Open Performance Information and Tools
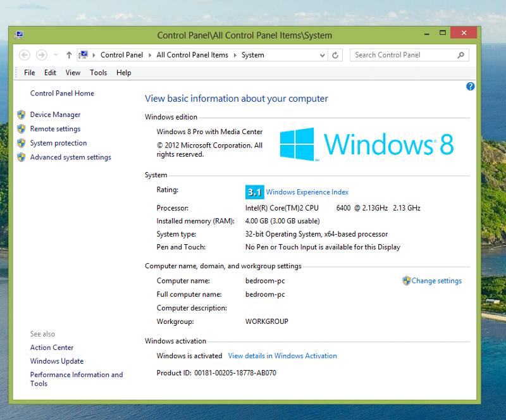The width and height of the screenshot is (506, 420). (x=77, y=379)
